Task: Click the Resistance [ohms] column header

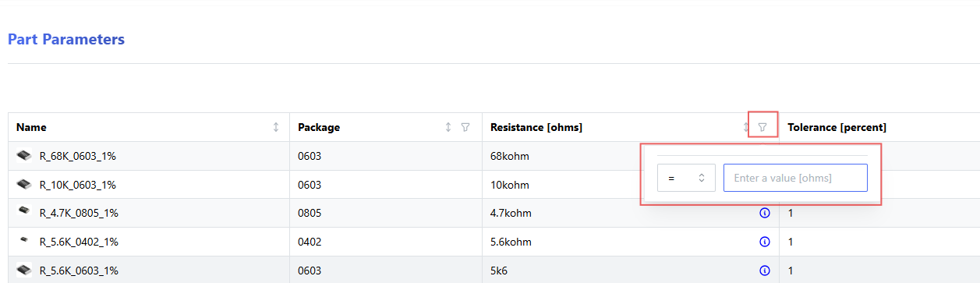Action: pos(536,127)
